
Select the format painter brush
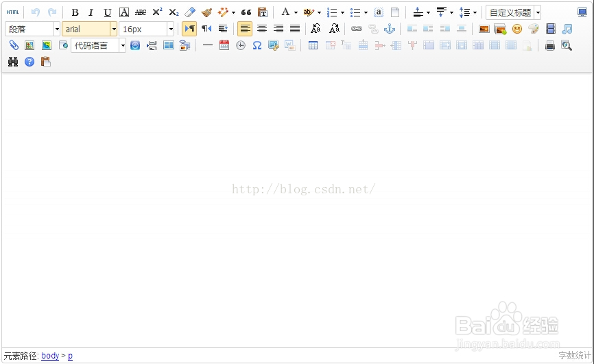point(206,12)
